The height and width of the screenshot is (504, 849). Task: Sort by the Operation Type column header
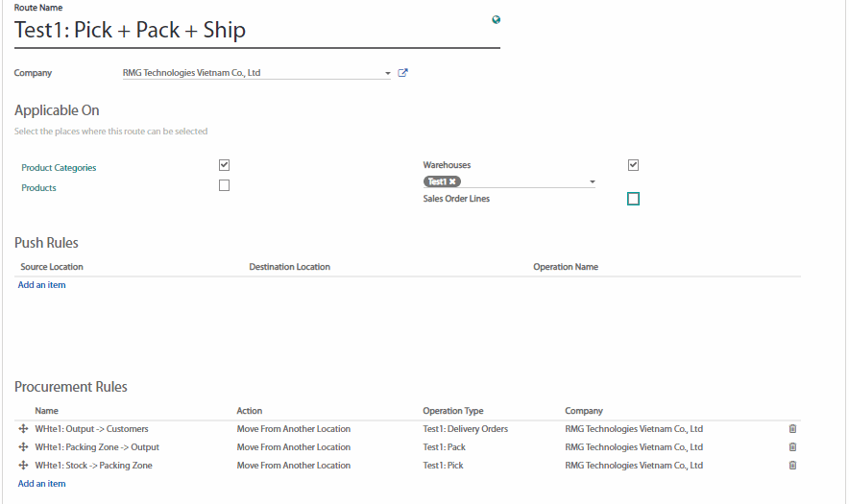(x=453, y=411)
